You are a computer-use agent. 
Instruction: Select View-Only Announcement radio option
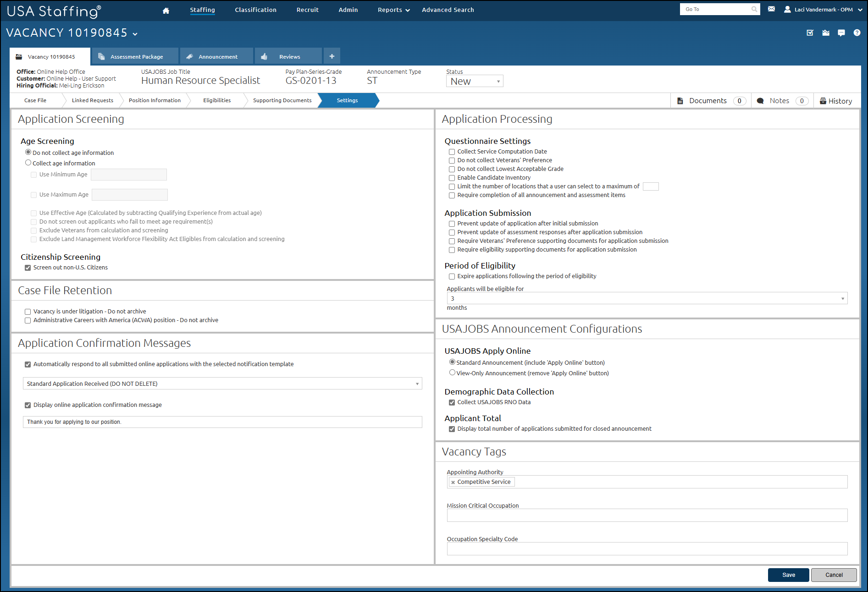click(x=452, y=373)
